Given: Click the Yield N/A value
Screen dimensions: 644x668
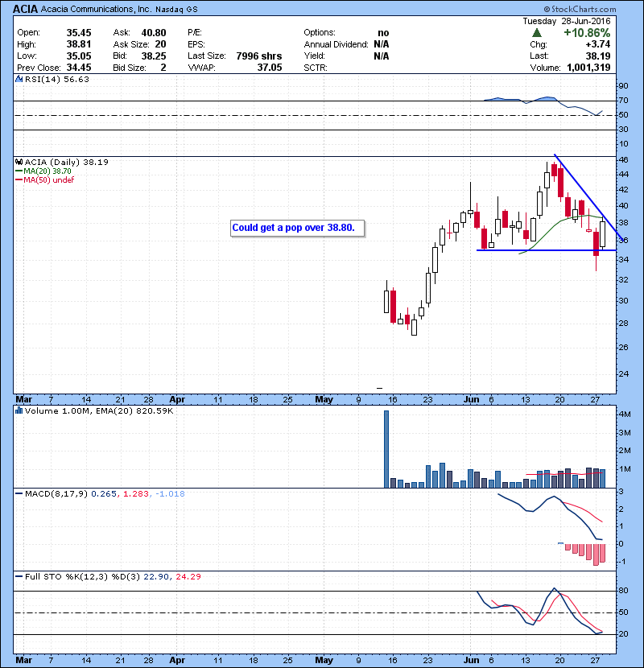Looking at the screenshot, I should (x=382, y=56).
